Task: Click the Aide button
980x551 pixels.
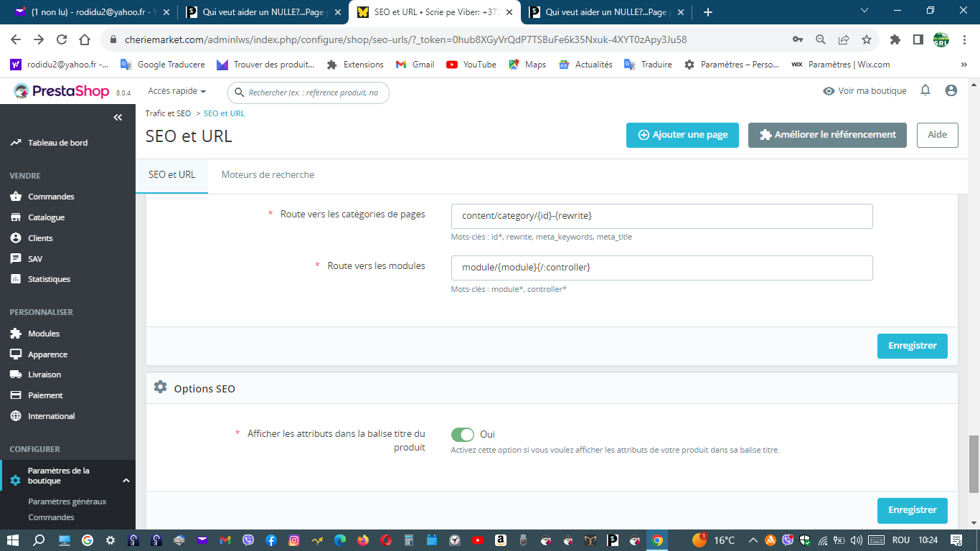Action: click(x=937, y=135)
